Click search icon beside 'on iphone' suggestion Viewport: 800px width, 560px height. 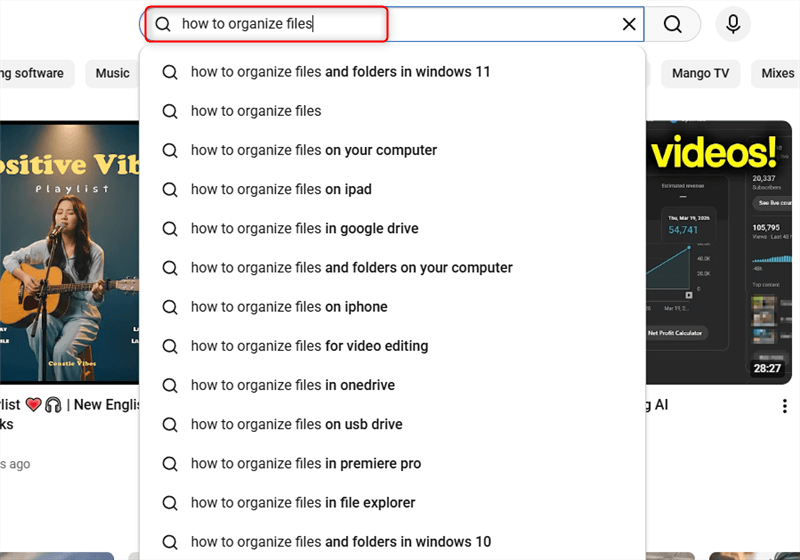pos(170,308)
